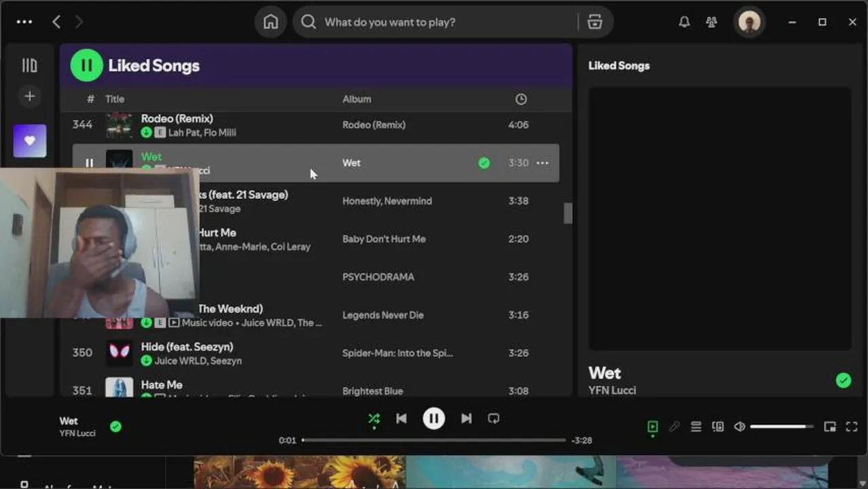The height and width of the screenshot is (489, 868).
Task: Create playlist with plus icon
Action: (x=29, y=96)
